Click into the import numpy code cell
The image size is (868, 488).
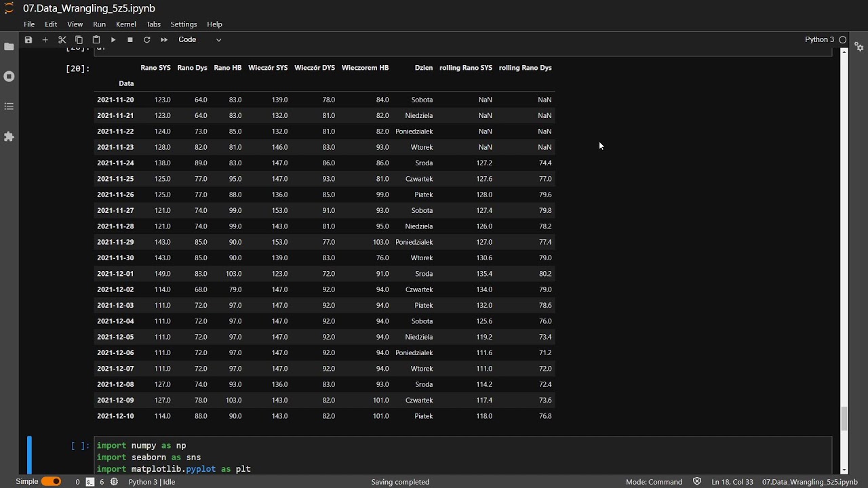pos(463,457)
